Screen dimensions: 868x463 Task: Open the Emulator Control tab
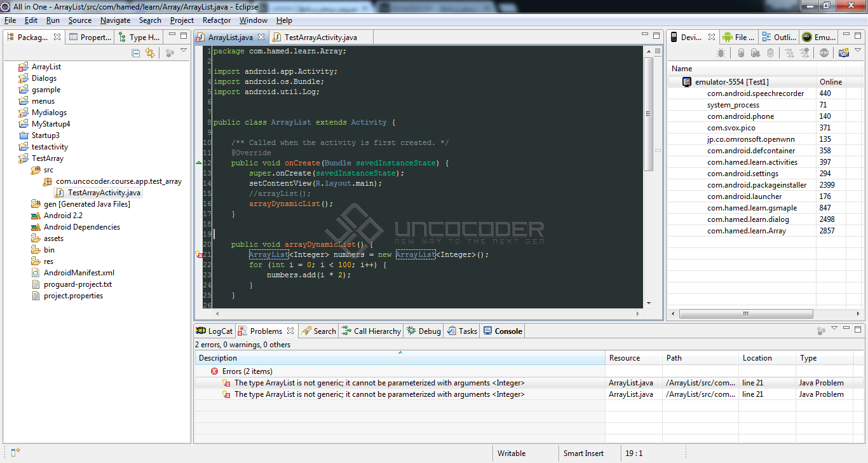point(819,37)
